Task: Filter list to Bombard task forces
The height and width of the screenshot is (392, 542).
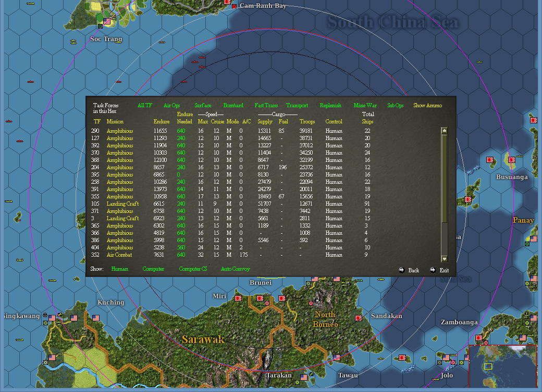Action: click(x=233, y=105)
